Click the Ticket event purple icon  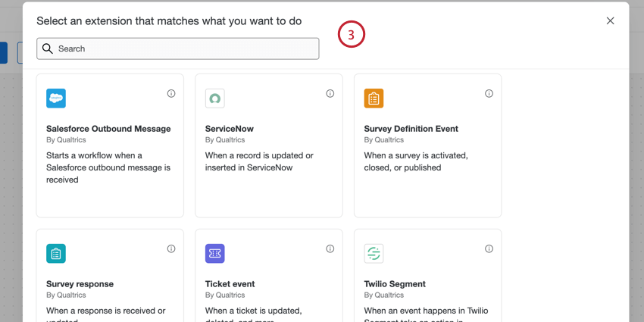tap(215, 254)
